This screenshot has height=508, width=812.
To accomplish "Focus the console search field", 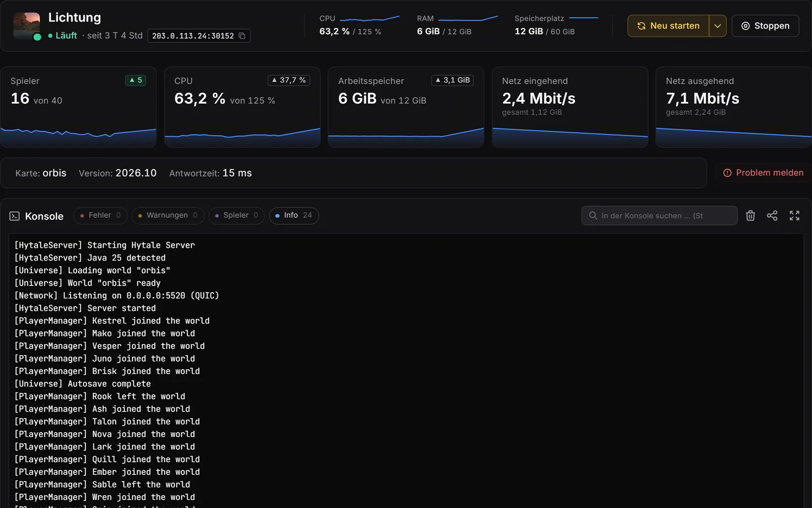I will (x=659, y=216).
